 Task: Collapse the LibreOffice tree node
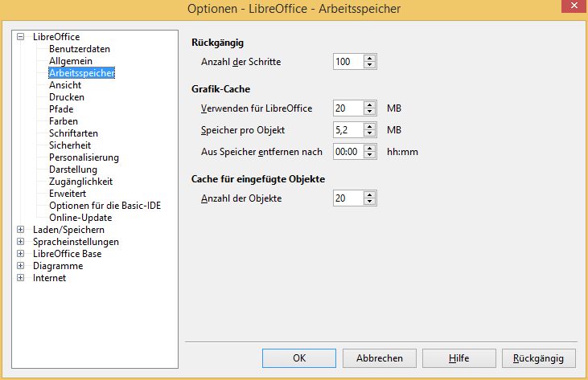point(21,37)
